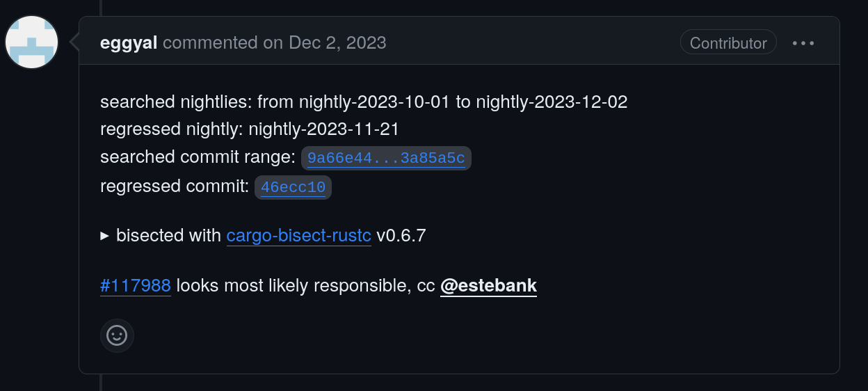868x391 pixels.
Task: Click eggyal's avatar image
Action: pyautogui.click(x=32, y=42)
